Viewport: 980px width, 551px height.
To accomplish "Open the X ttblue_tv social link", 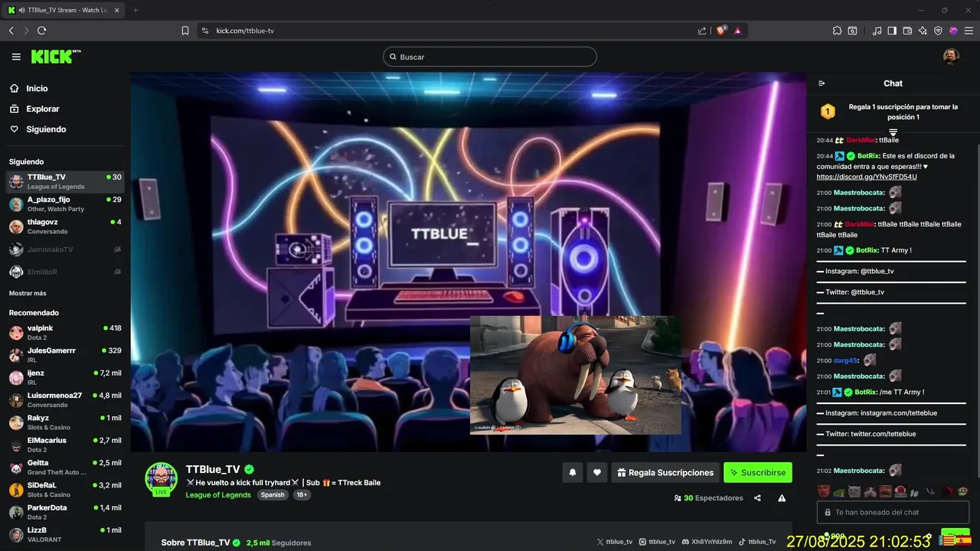I will 615,542.
